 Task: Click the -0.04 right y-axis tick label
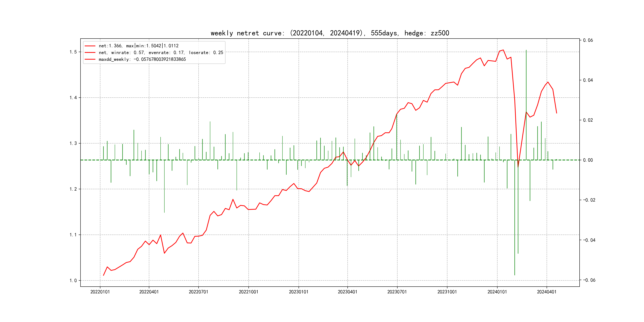(589, 240)
